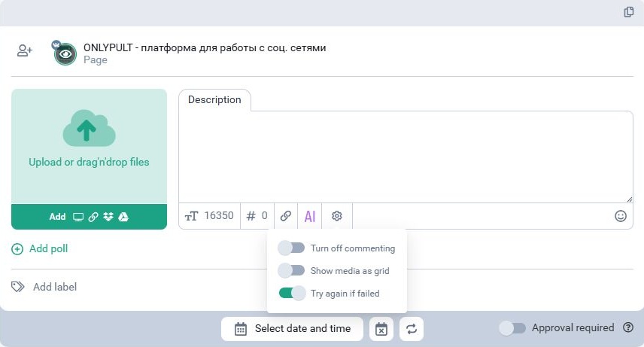
Task: Click the character count 16350
Action: pyautogui.click(x=219, y=215)
